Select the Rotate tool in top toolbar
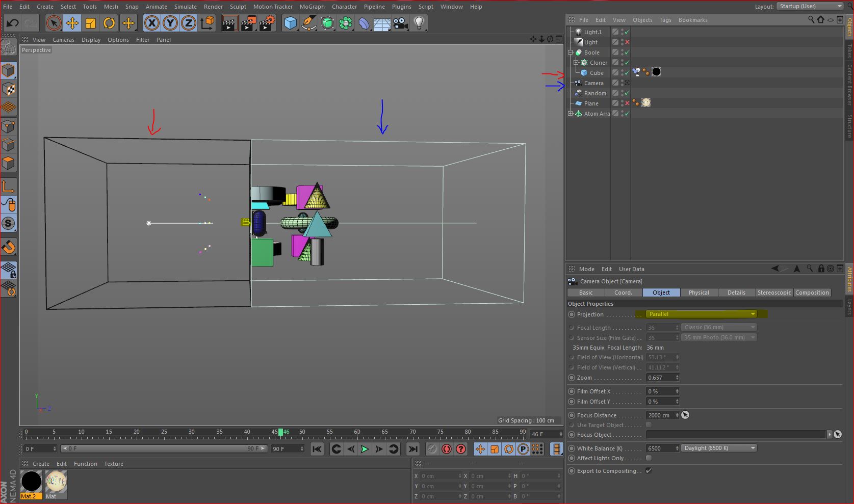The width and height of the screenshot is (854, 504). tap(109, 23)
